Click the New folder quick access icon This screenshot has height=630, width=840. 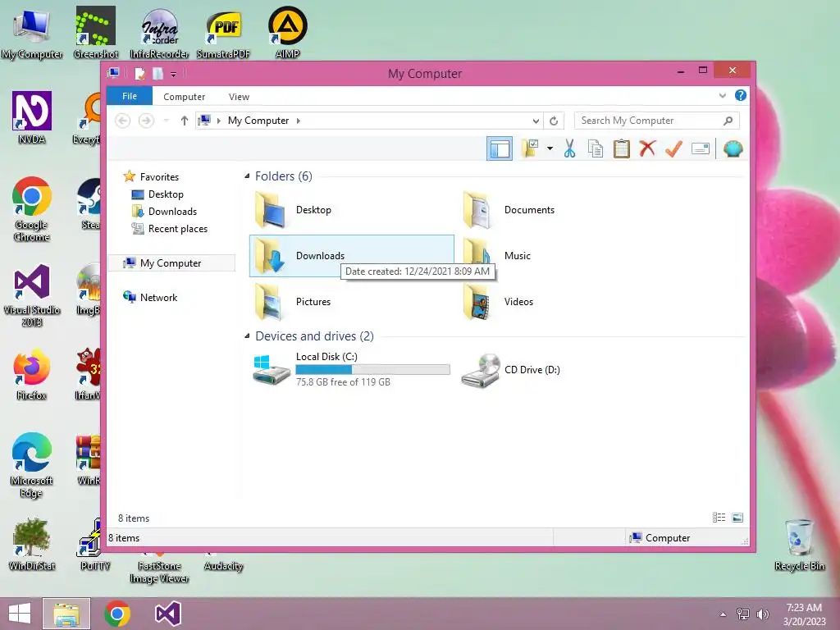point(157,73)
